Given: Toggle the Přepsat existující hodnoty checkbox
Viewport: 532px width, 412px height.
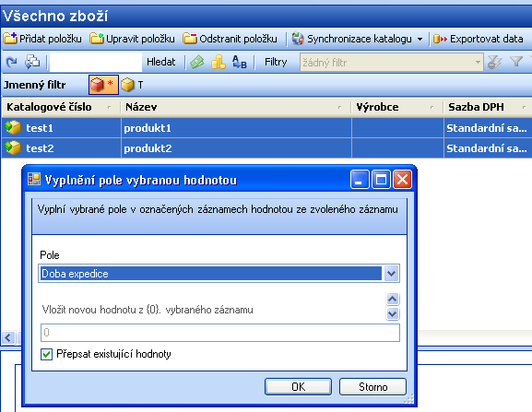Looking at the screenshot, I should (46, 354).
